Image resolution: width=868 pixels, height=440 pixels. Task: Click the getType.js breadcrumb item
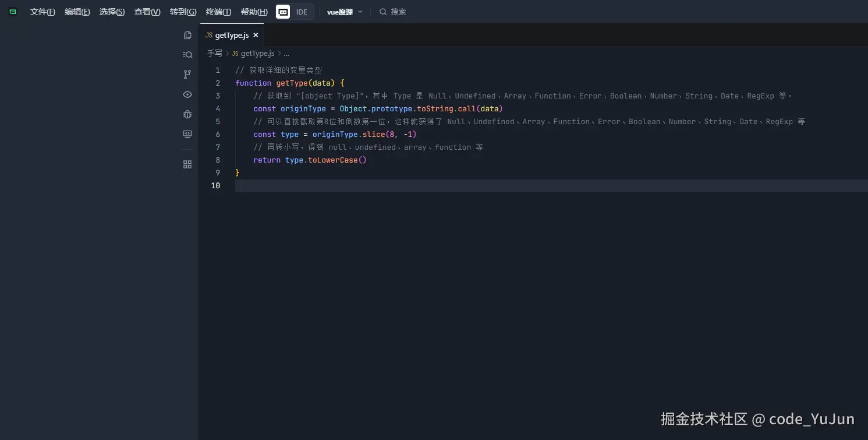point(257,54)
